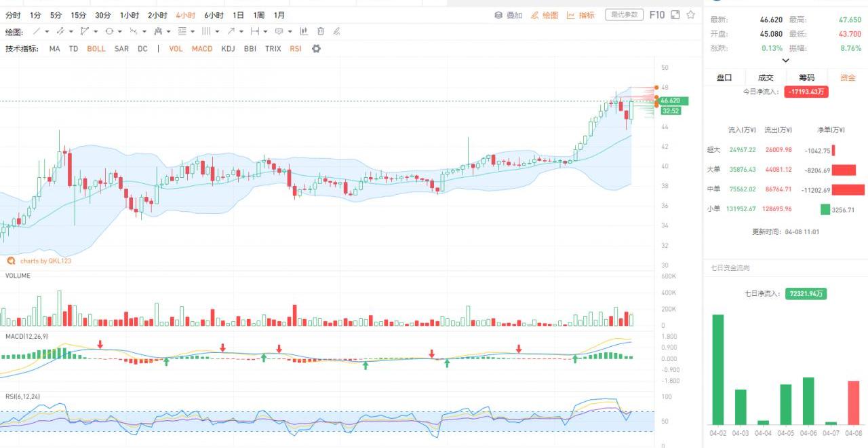Open indicator settings gear icon

[316, 49]
